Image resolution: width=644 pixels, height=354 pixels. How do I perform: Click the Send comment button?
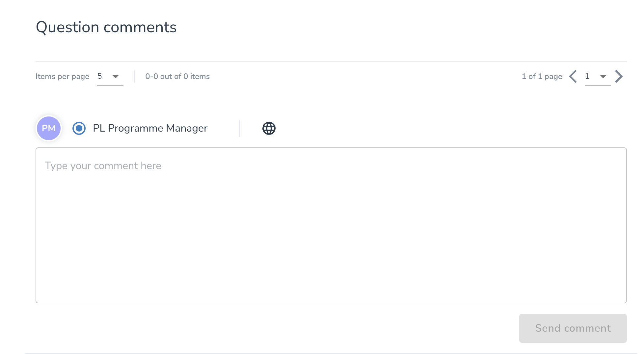573,328
